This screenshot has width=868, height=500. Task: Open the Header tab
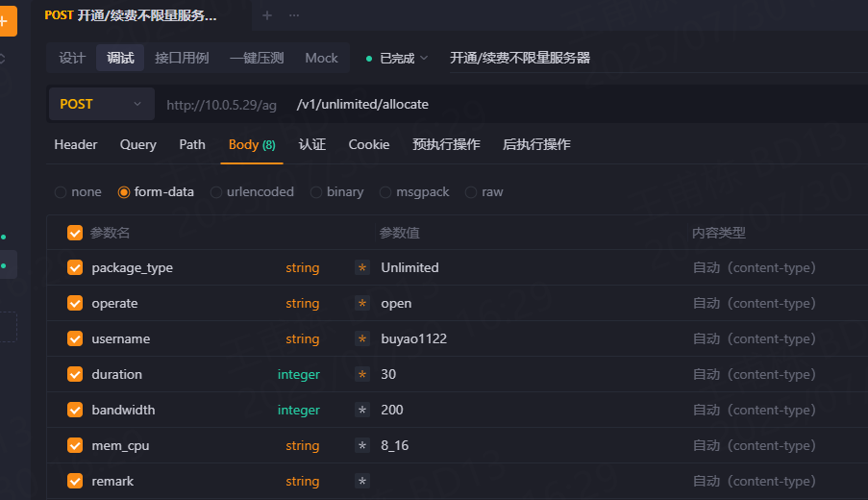click(x=75, y=144)
